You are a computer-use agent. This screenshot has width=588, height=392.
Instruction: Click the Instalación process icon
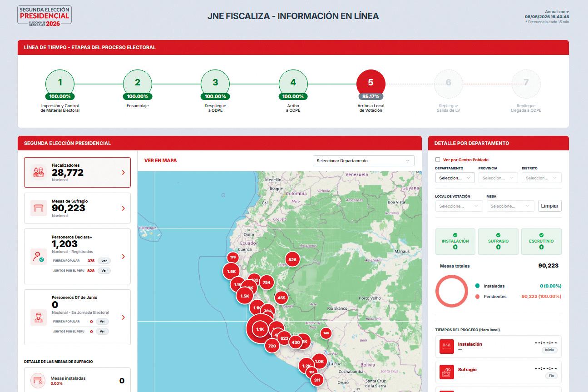447,347
